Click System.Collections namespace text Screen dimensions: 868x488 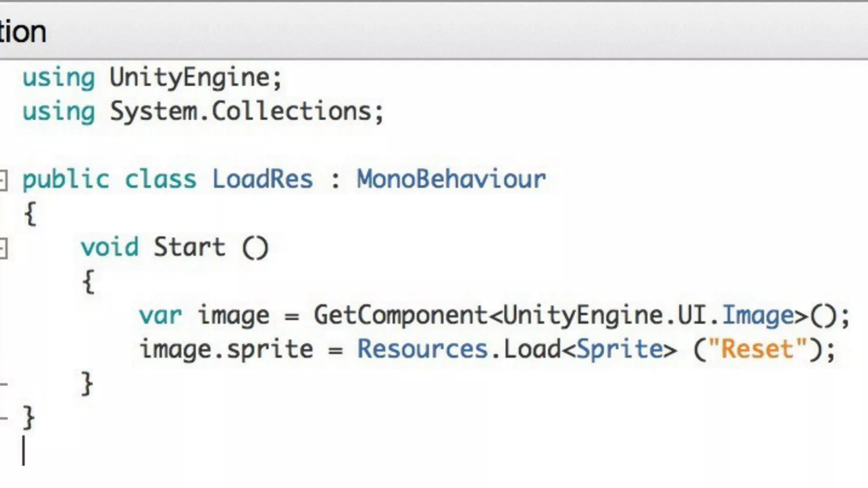pyautogui.click(x=240, y=112)
